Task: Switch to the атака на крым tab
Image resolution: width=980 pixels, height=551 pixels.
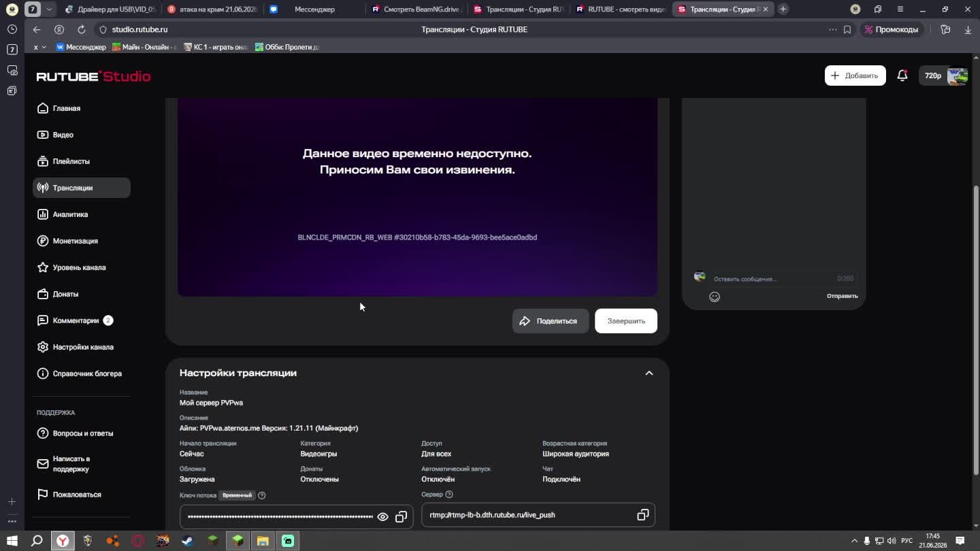Action: click(212, 10)
